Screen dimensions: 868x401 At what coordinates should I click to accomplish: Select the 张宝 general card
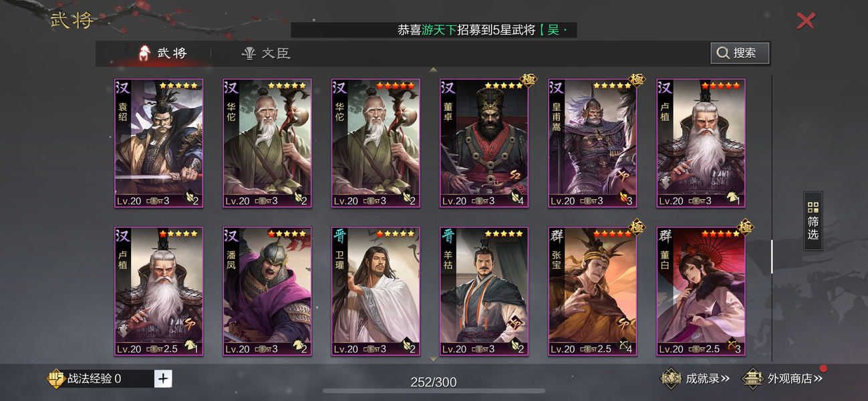tap(593, 291)
